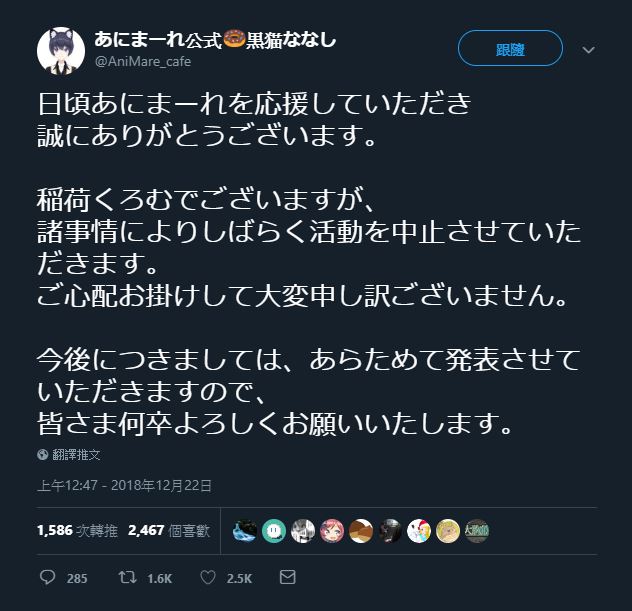Send tweet via envelope message icon
This screenshot has height=611, width=632.
[x=287, y=577]
